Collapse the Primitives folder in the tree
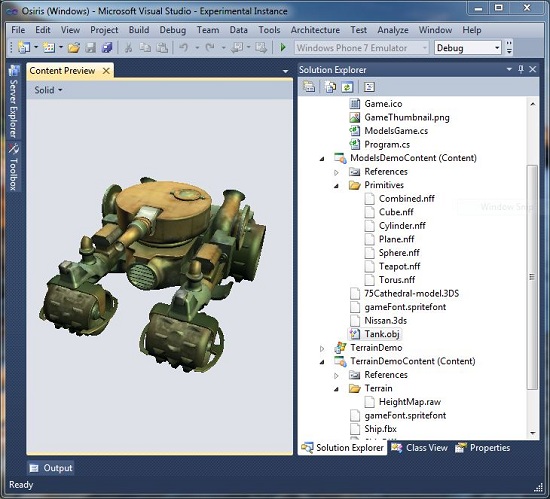This screenshot has height=499, width=550. click(336, 186)
